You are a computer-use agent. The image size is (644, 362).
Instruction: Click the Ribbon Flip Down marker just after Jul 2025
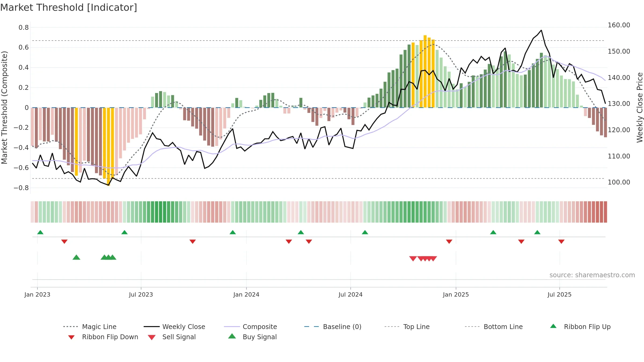pos(561,242)
